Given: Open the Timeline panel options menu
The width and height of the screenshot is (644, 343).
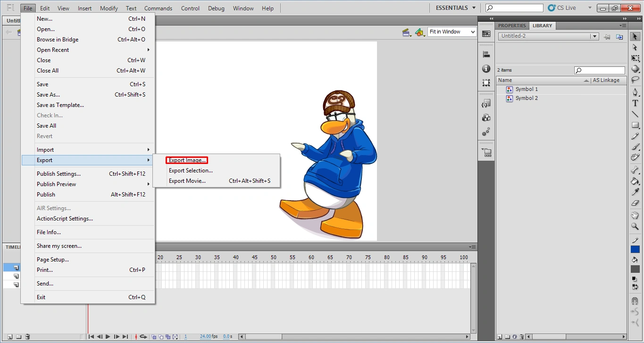Looking at the screenshot, I should [472, 247].
